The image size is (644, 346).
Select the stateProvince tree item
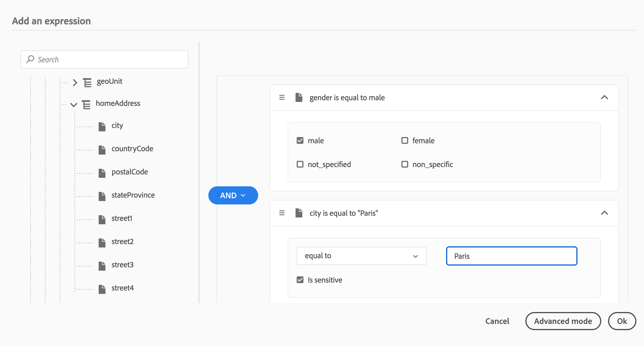[133, 195]
